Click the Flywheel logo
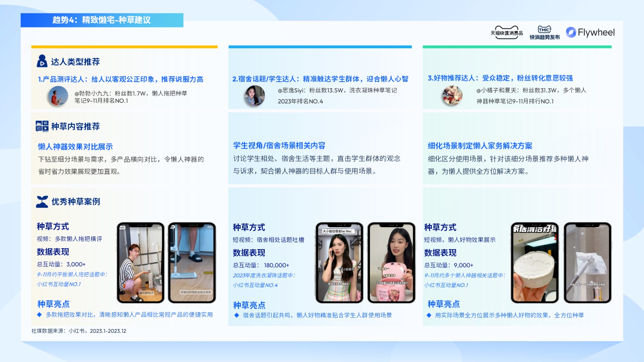The height and width of the screenshot is (362, 644). click(590, 32)
